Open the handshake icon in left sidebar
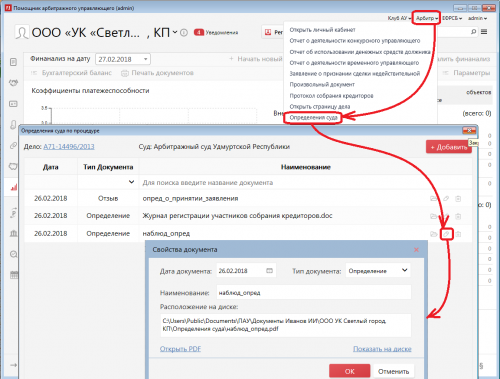The width and height of the screenshot is (500, 379). point(13,83)
